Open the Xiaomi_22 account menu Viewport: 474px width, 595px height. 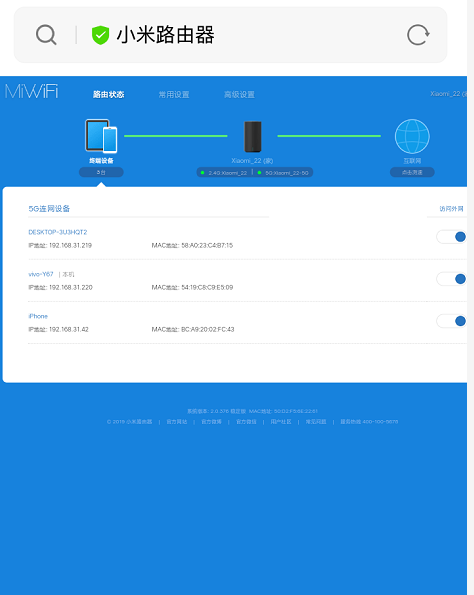point(448,94)
